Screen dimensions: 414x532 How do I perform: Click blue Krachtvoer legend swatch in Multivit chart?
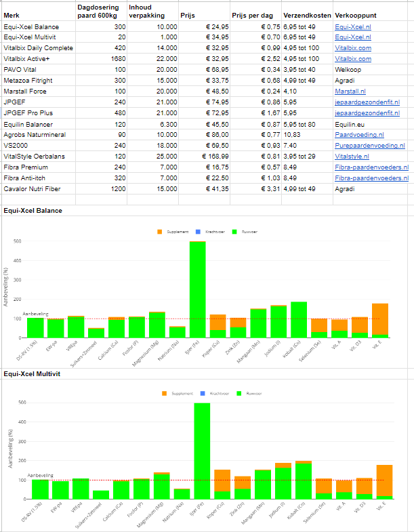pyautogui.click(x=203, y=394)
